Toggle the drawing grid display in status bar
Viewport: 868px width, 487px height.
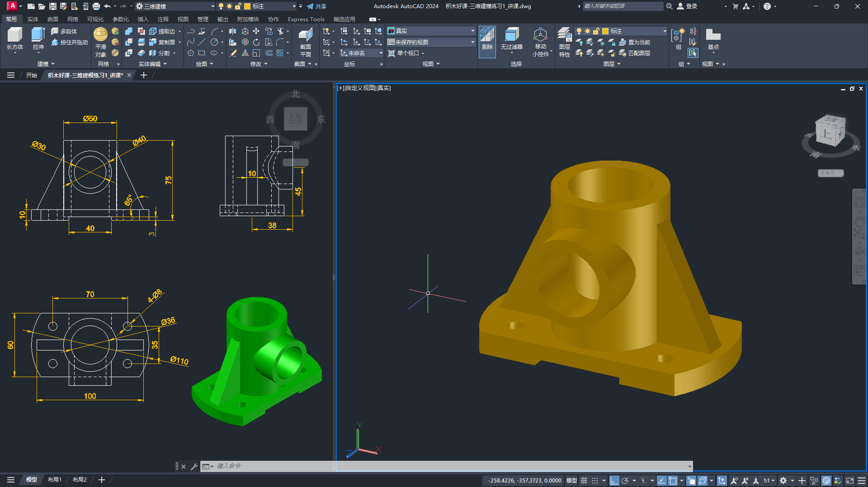[x=584, y=481]
